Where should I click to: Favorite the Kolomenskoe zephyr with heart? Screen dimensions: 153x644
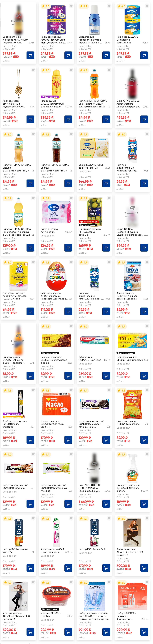pyautogui.click(x=109, y=134)
